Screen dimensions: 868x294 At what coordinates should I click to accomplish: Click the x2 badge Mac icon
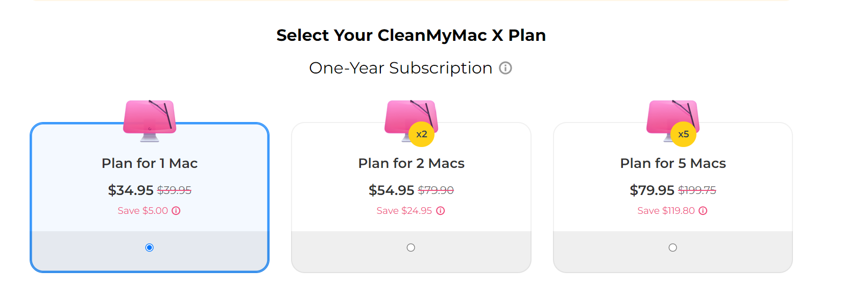coord(411,120)
